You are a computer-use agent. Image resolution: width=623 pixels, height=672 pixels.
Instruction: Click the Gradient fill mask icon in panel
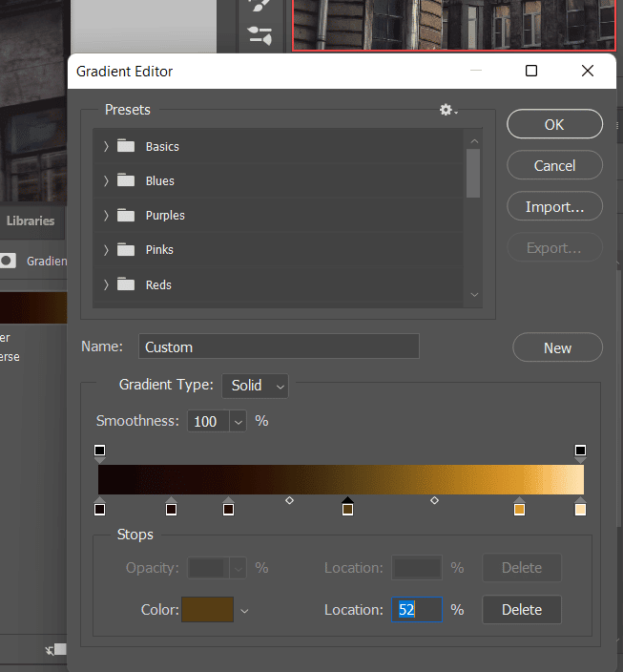[x=8, y=261]
